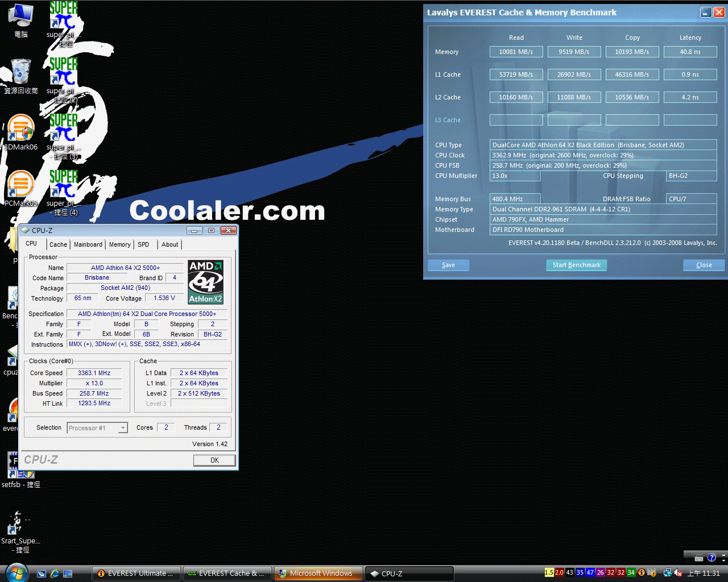
Task: Switch to the SPD tab in CPU-Z
Action: pyautogui.click(x=143, y=244)
